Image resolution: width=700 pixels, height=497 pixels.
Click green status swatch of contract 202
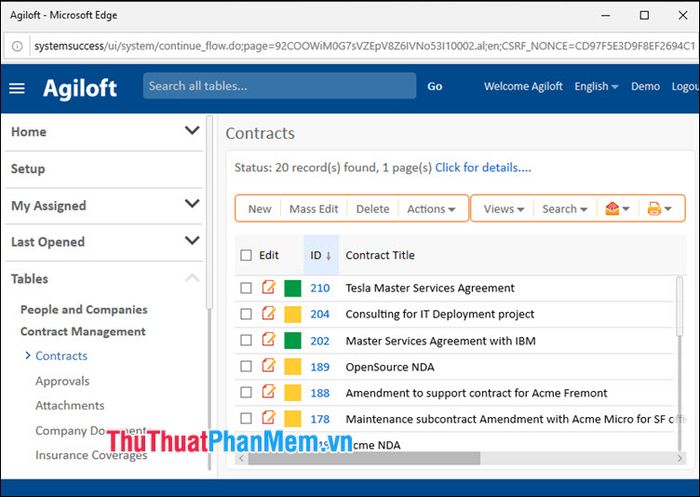[293, 340]
